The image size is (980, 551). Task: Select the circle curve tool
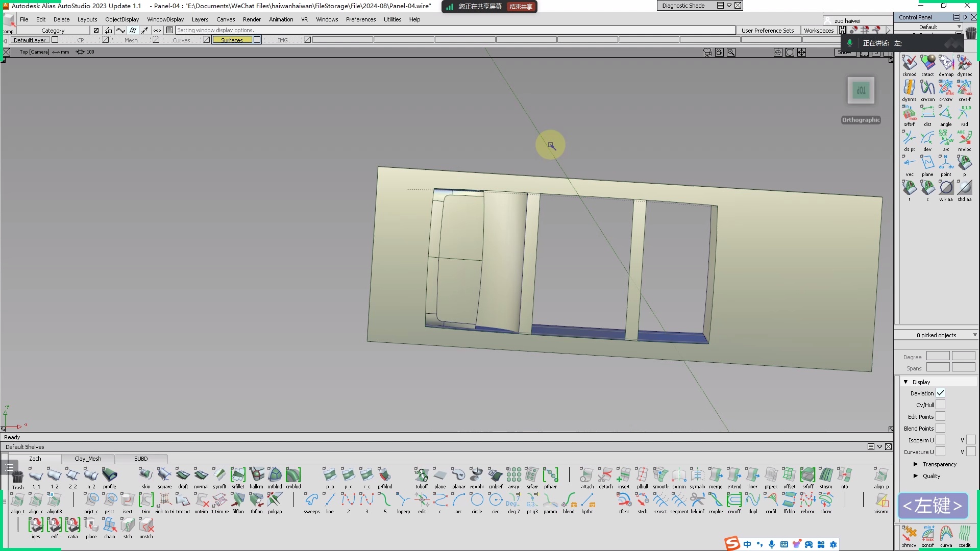[x=477, y=500]
